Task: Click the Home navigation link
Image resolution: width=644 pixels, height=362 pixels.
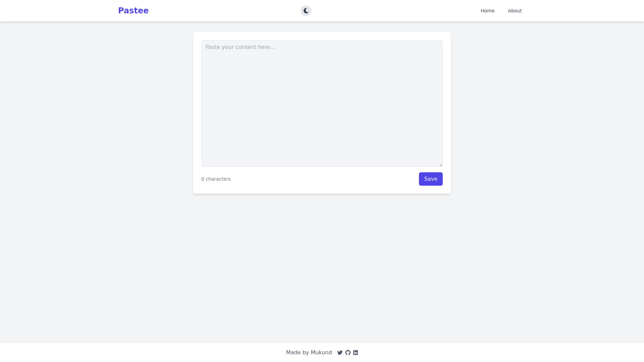Action: pos(487,10)
